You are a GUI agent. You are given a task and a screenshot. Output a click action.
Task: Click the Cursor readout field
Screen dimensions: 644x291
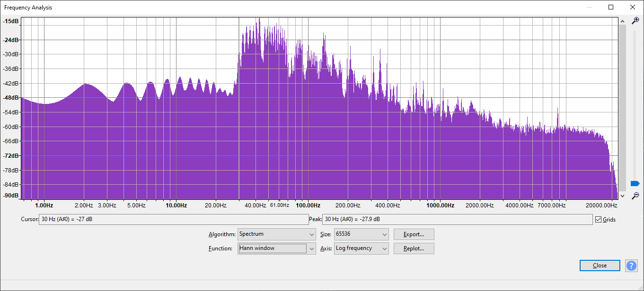(x=173, y=219)
